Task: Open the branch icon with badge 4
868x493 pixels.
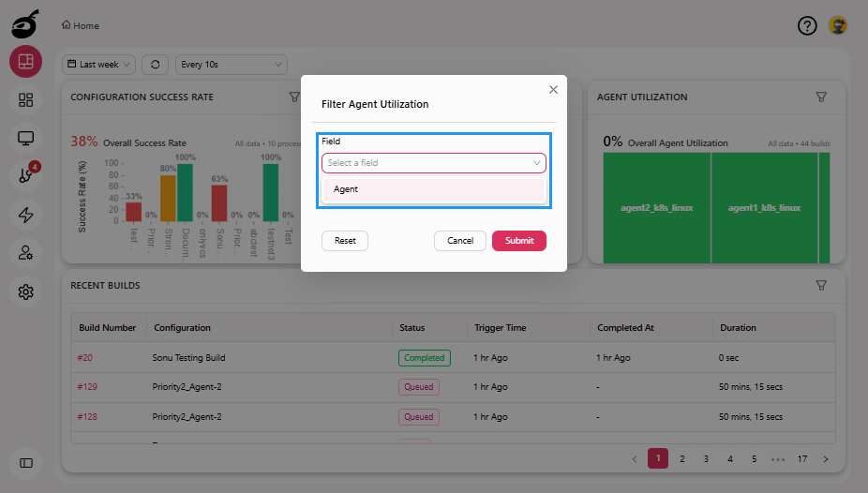Action: pyautogui.click(x=25, y=176)
